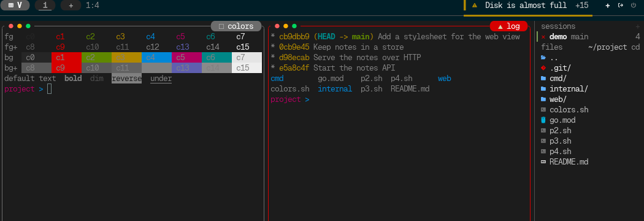Click the markdown icon beside README.md in sidebar
The image size is (644, 221).
543,162
